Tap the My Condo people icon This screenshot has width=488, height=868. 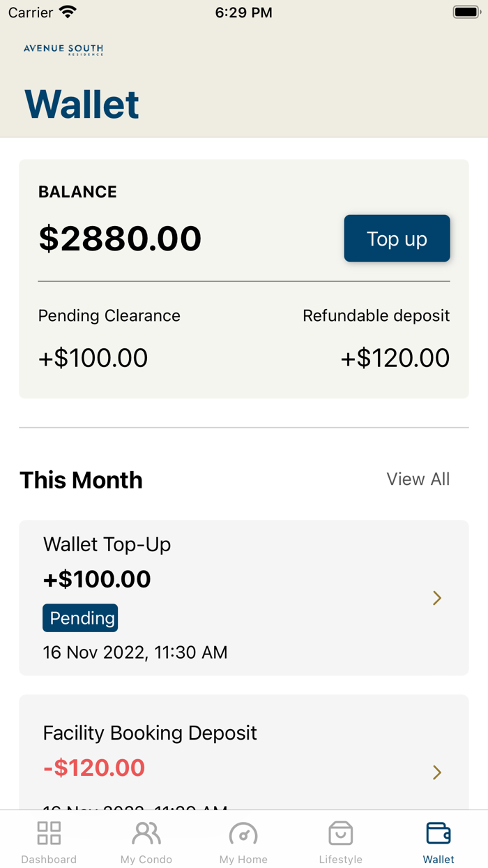[146, 833]
